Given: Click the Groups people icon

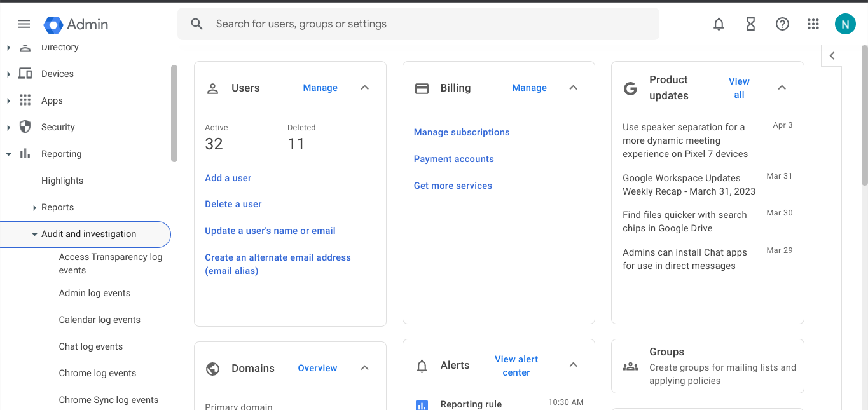Looking at the screenshot, I should pyautogui.click(x=630, y=366).
